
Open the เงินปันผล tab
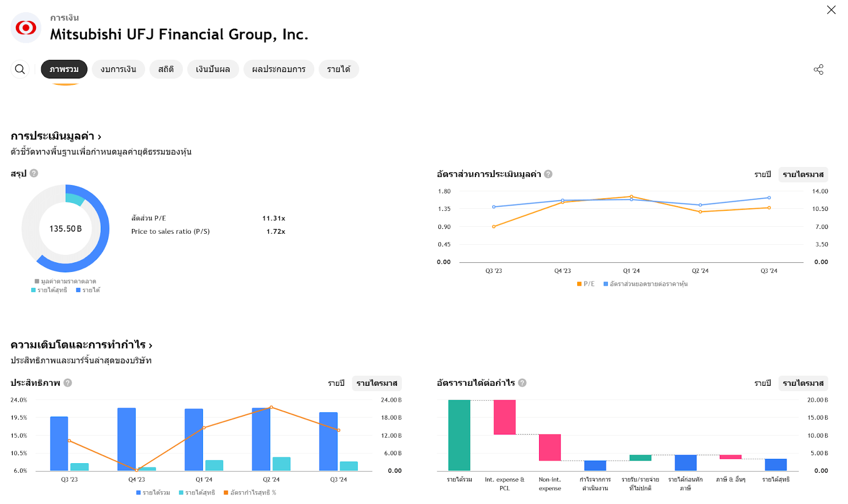[x=213, y=69]
